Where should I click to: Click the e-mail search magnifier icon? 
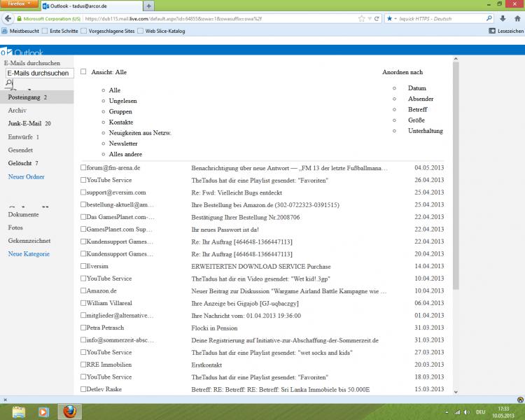[x=9, y=83]
